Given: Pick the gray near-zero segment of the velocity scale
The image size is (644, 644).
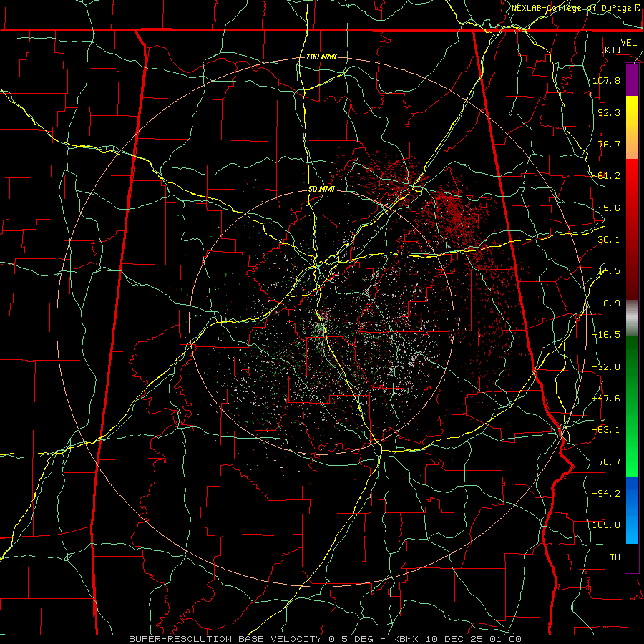Looking at the screenshot, I should pyautogui.click(x=632, y=318).
